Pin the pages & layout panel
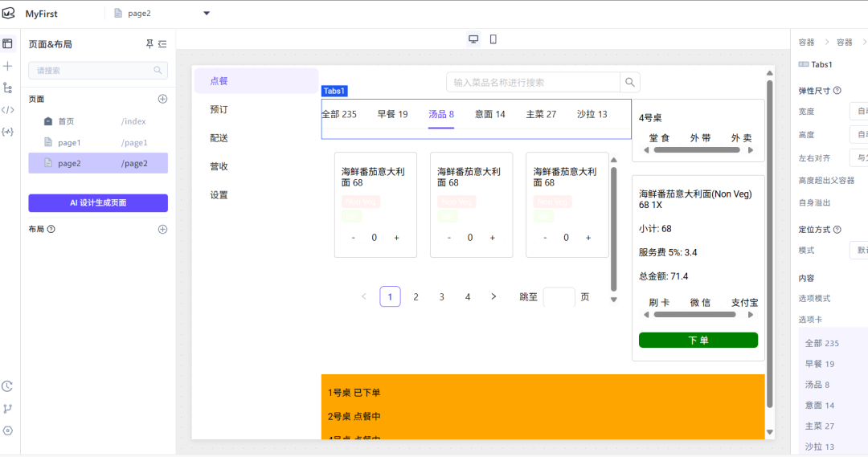Image resolution: width=868 pixels, height=457 pixels. point(149,43)
